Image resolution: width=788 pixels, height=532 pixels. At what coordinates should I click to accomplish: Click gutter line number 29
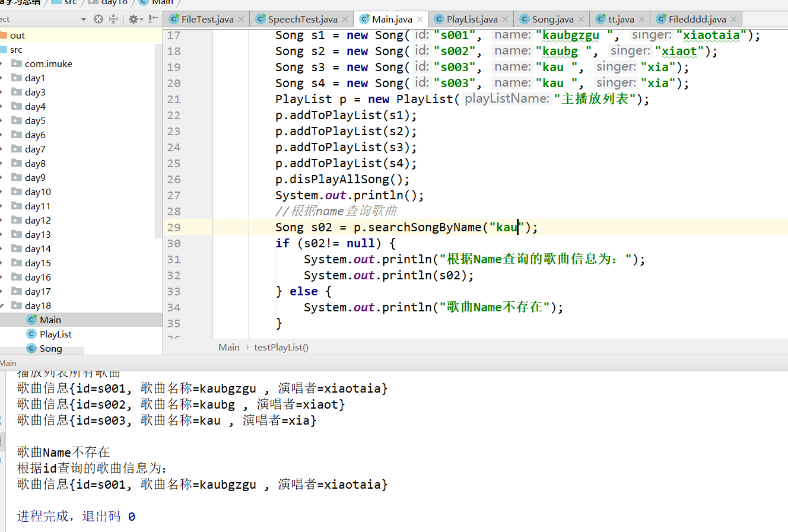(174, 227)
